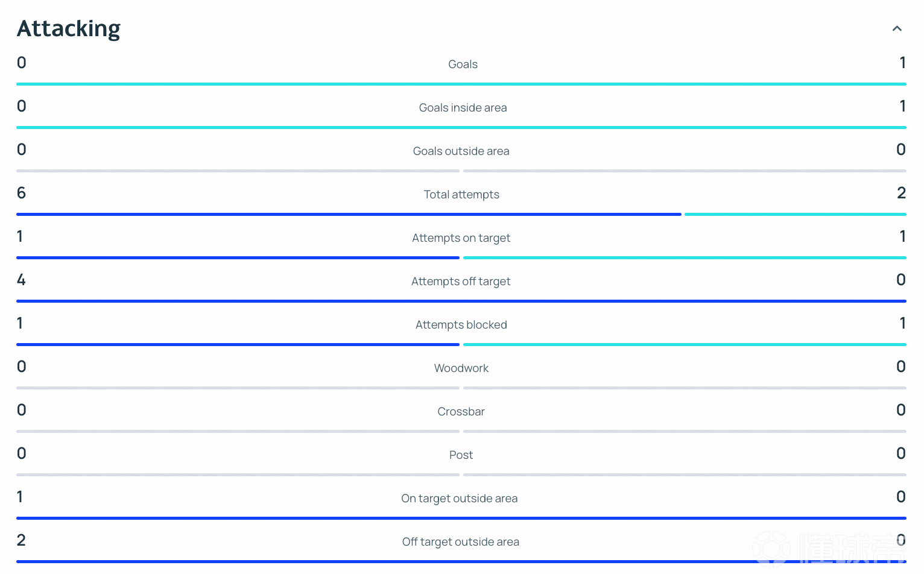
Task: Select the Attempts on target label
Action: [x=461, y=238]
